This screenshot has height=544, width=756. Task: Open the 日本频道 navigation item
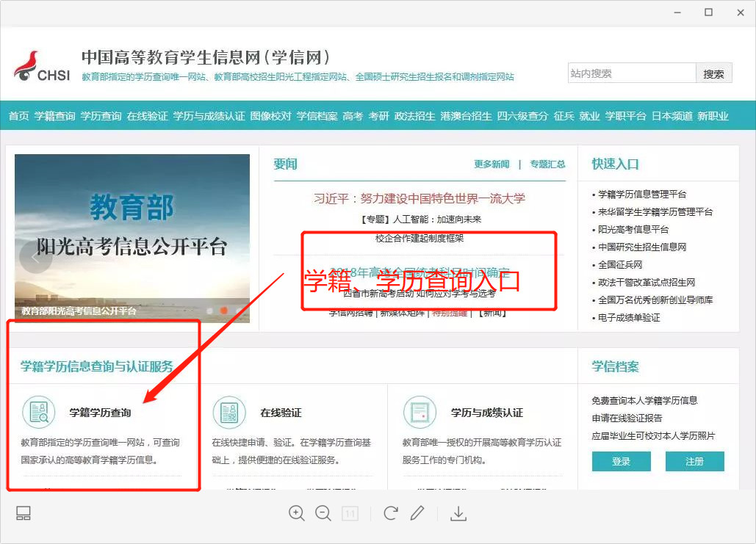(x=672, y=116)
